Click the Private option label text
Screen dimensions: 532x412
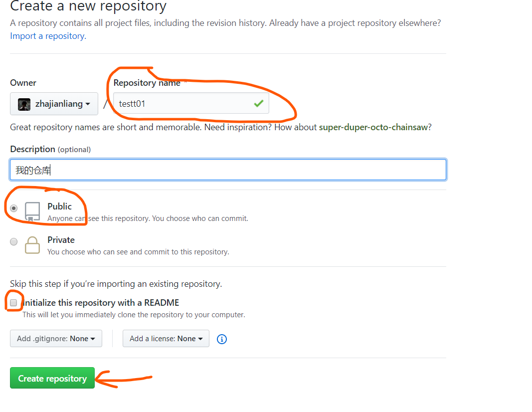point(61,240)
